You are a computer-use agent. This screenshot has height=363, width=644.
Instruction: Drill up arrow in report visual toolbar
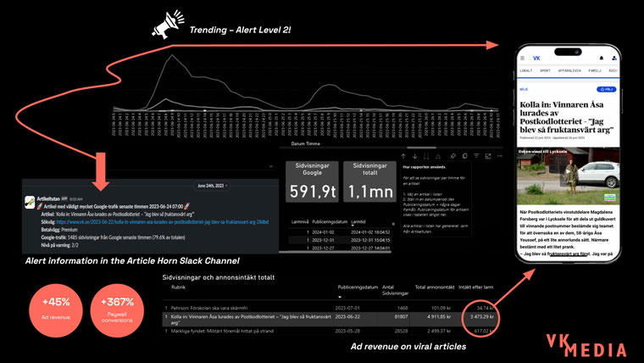click(403, 156)
